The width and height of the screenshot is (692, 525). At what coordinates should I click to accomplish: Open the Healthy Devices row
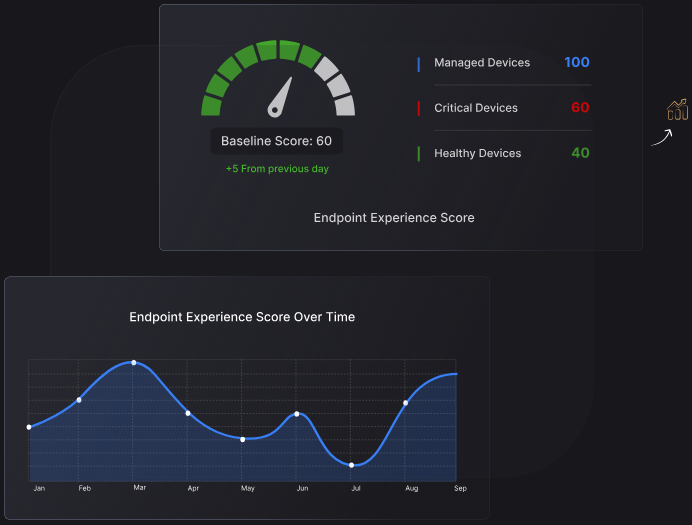tap(504, 153)
